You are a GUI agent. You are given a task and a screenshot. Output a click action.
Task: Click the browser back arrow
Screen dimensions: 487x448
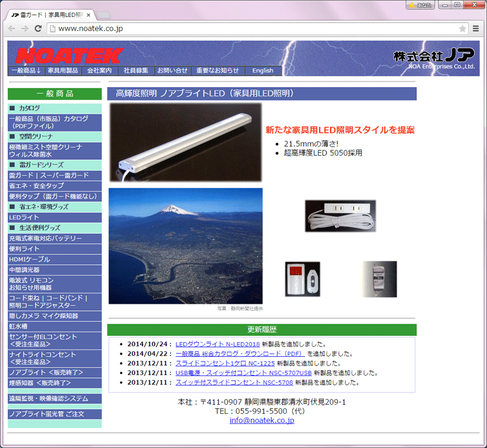point(12,29)
